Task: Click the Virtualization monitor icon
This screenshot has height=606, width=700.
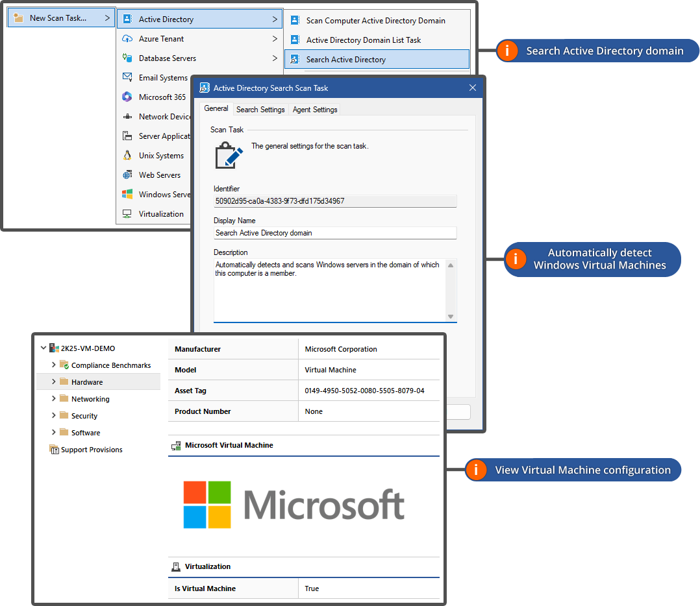Action: click(x=127, y=213)
